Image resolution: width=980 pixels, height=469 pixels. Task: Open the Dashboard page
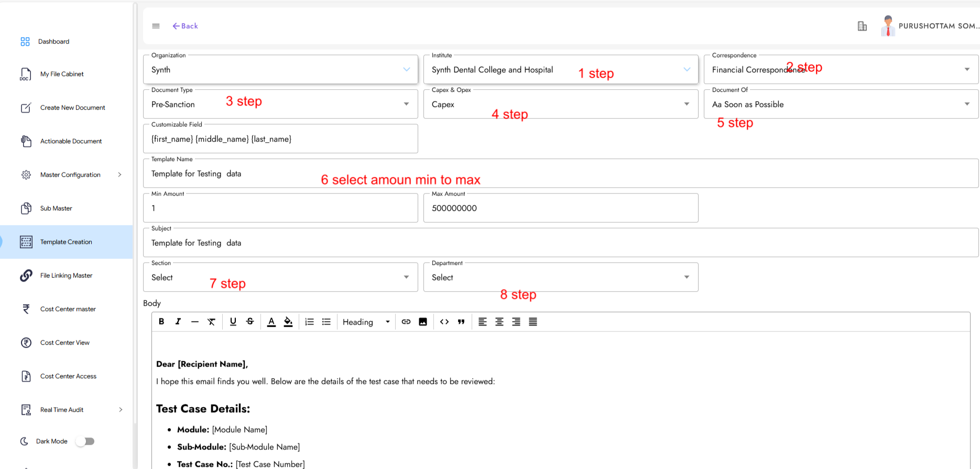pyautogui.click(x=53, y=41)
